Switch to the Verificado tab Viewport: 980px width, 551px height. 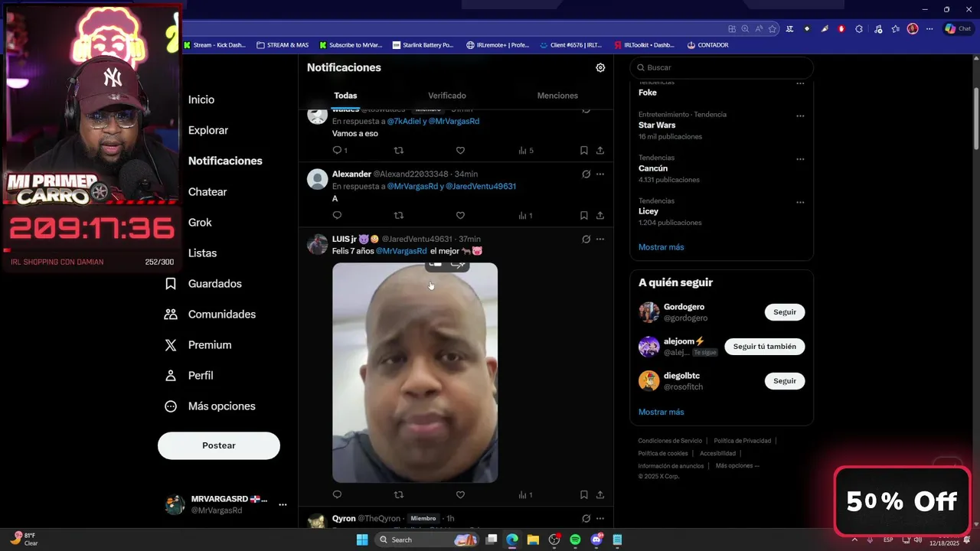pyautogui.click(x=447, y=96)
